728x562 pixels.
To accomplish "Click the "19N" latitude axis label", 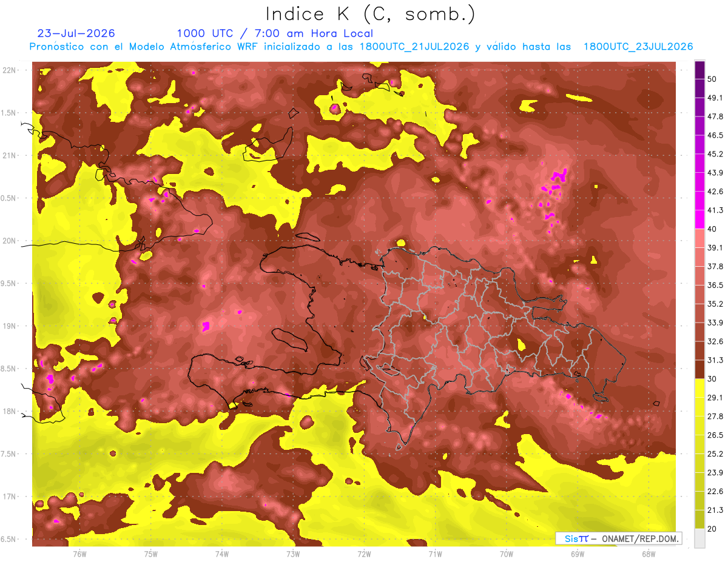I will click(9, 326).
